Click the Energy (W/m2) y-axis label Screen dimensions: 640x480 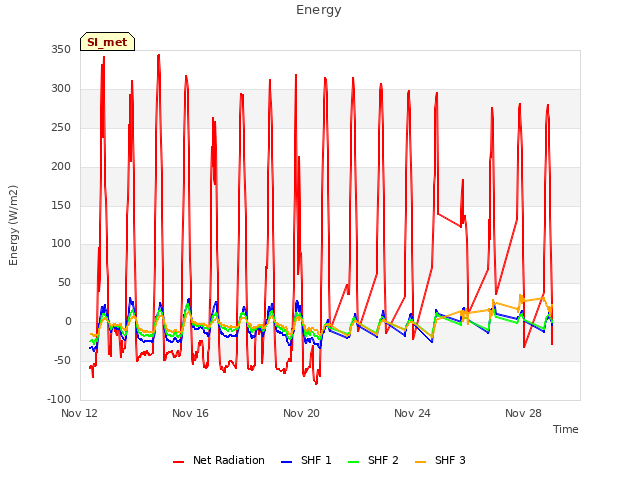click(13, 225)
